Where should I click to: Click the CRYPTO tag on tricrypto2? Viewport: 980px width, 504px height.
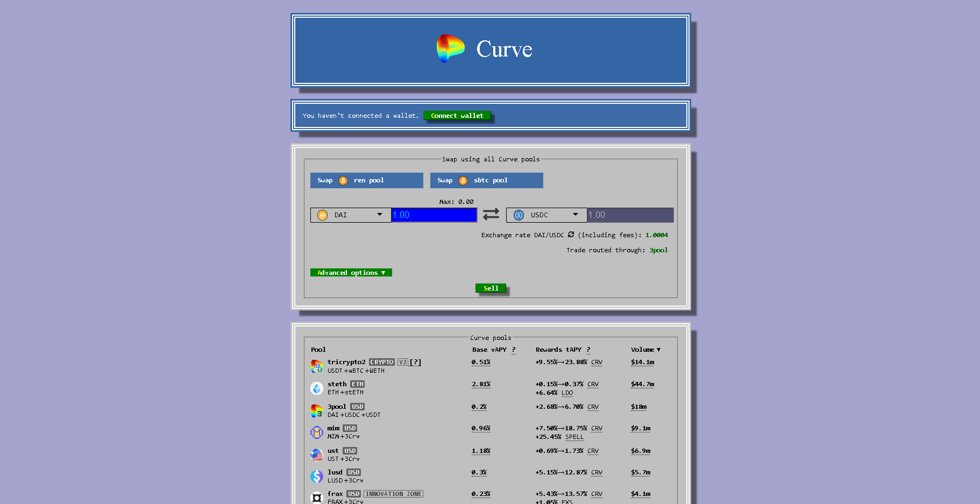[x=382, y=362]
